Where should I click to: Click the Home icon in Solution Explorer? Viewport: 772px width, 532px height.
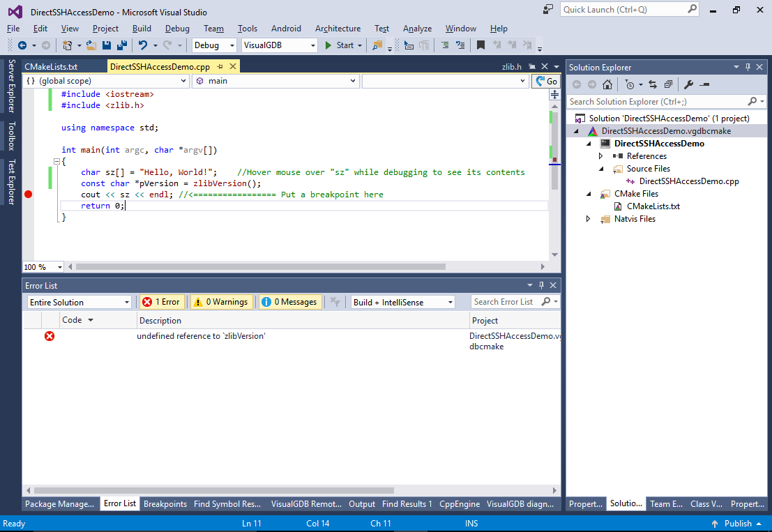coord(607,84)
